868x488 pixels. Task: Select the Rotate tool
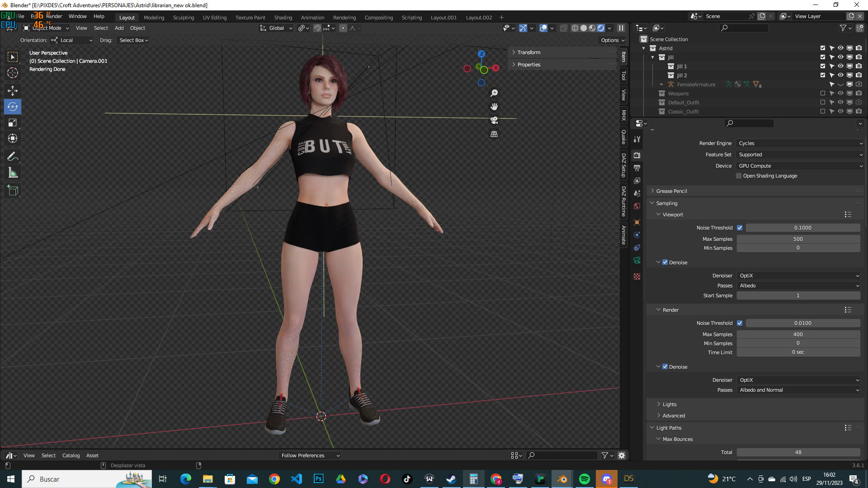(13, 107)
